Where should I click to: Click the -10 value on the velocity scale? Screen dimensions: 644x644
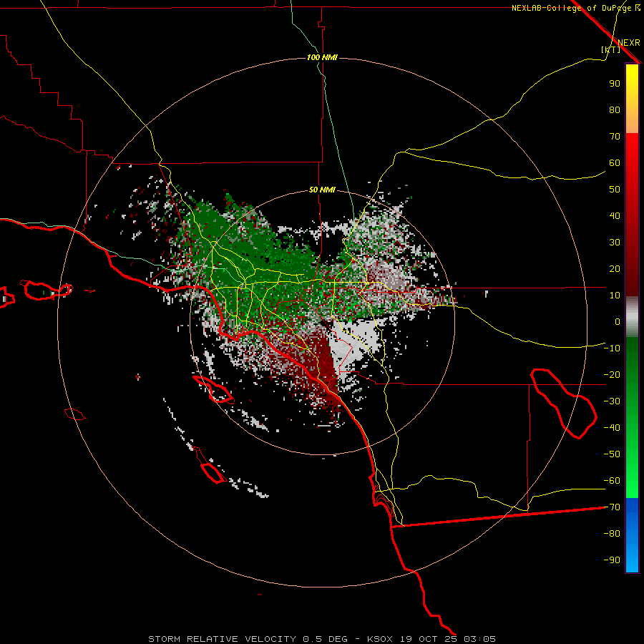click(x=612, y=348)
